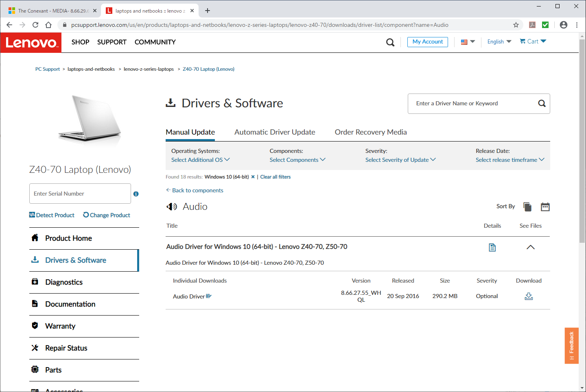The height and width of the screenshot is (392, 586).
Task: Click the address bar URL
Action: tap(260, 25)
